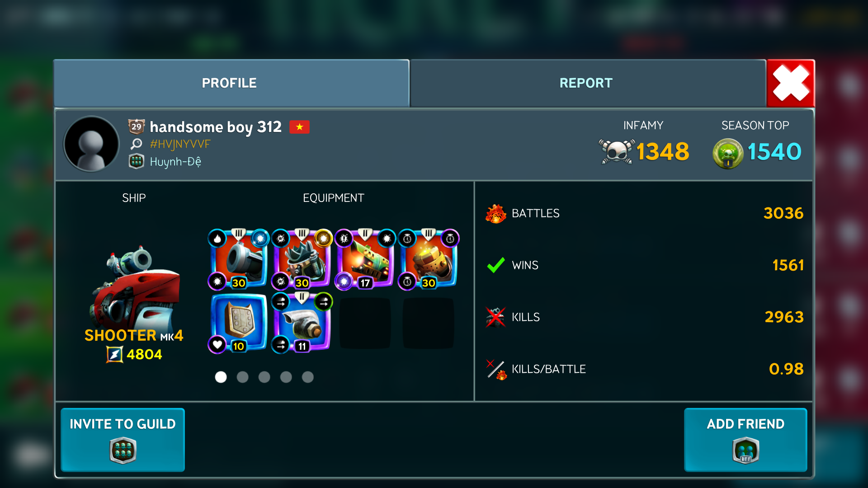Viewport: 868px width, 488px height.
Task: Open the level 10 shield item
Action: 238,323
